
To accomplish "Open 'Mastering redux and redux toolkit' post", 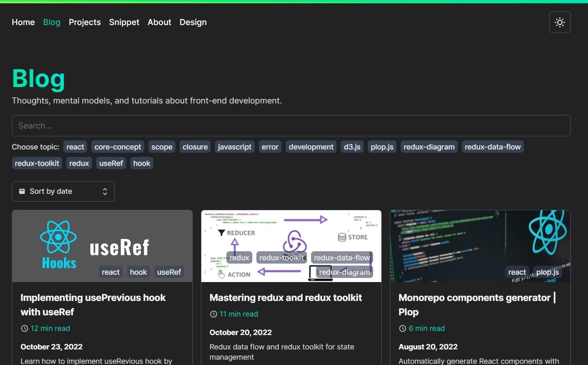I will pos(286,298).
